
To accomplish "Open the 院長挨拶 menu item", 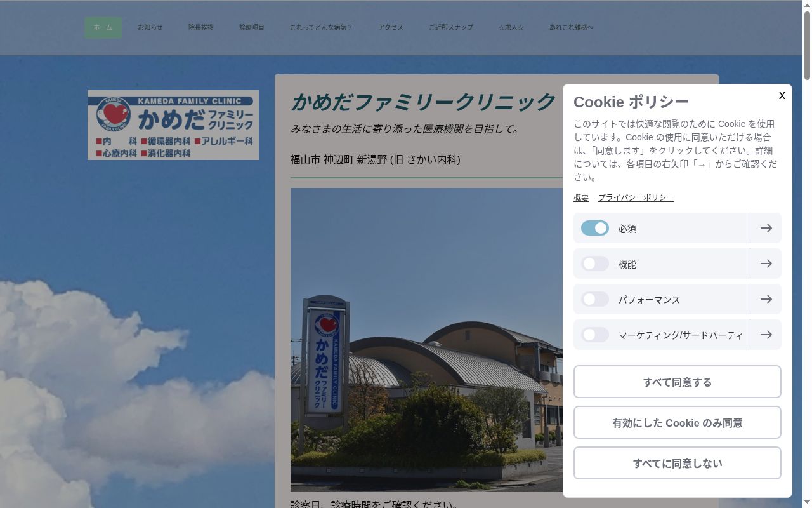I will (201, 27).
